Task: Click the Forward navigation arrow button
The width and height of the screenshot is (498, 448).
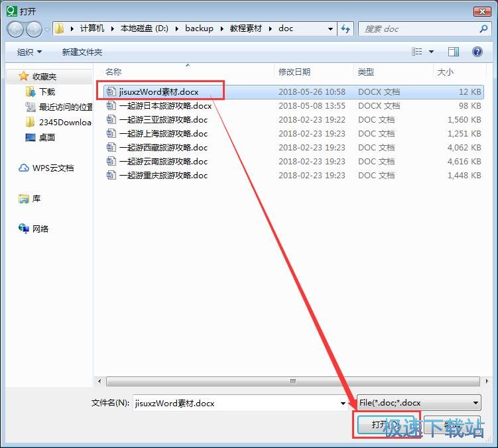Action: pos(34,29)
